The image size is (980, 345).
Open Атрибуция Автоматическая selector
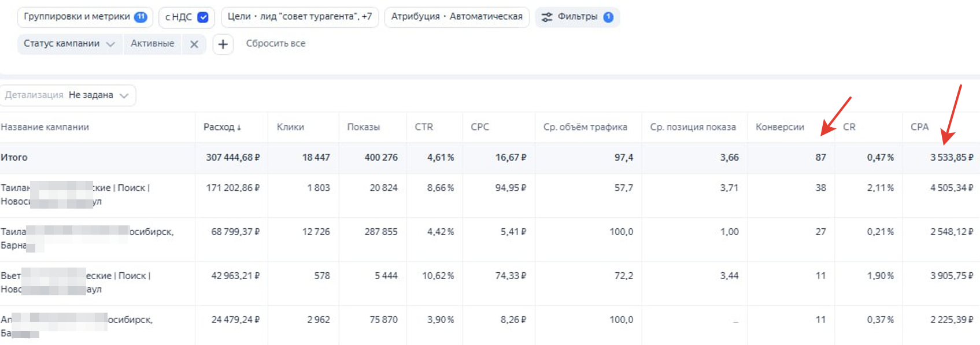(x=456, y=17)
